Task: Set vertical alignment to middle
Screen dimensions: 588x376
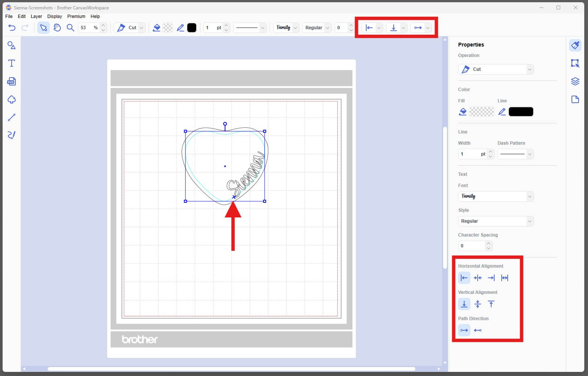Action: (478, 304)
